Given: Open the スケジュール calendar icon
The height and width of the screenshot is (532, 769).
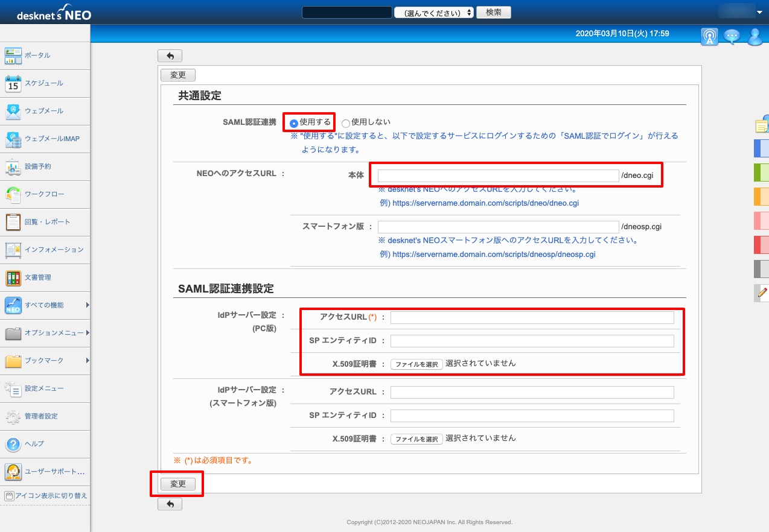Looking at the screenshot, I should 13,83.
